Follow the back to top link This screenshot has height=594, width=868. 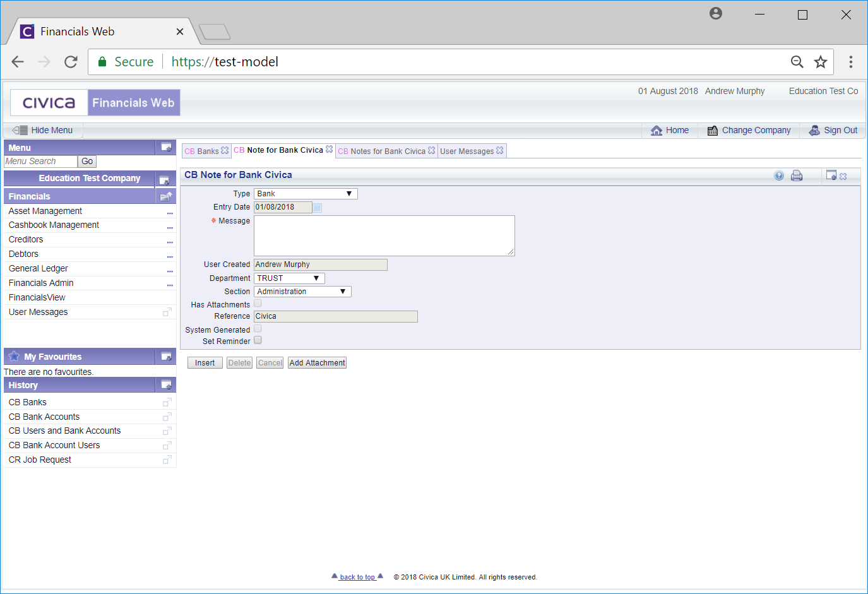click(357, 577)
